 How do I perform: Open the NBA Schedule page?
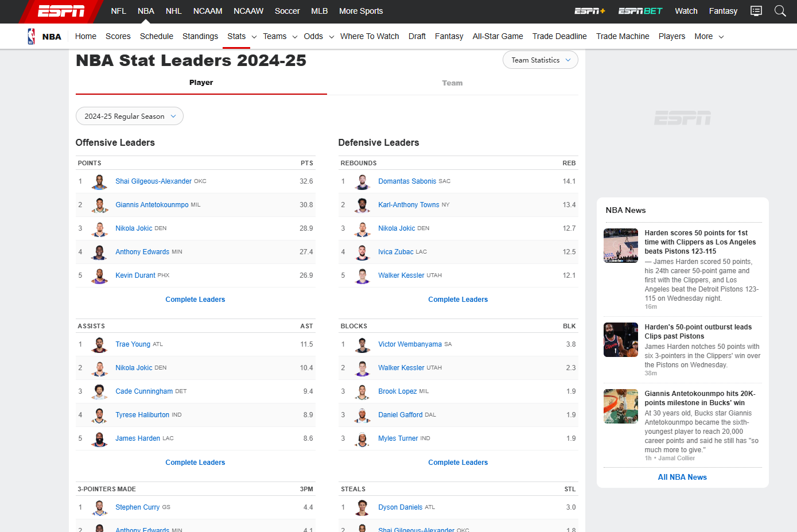(157, 36)
